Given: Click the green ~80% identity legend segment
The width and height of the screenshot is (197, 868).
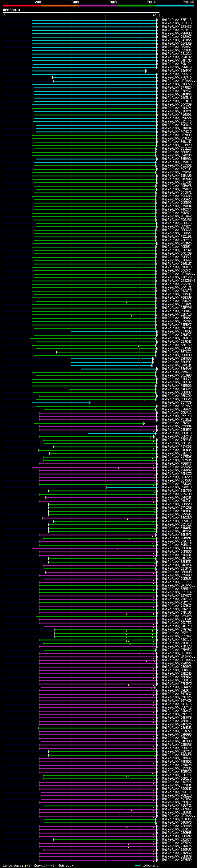Looking at the screenshot, I should click(x=137, y=6).
